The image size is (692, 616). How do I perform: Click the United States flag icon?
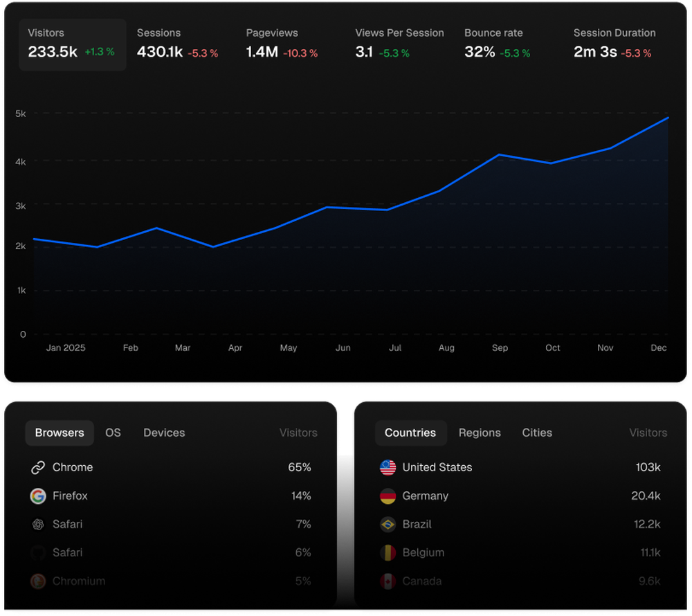[x=388, y=467]
